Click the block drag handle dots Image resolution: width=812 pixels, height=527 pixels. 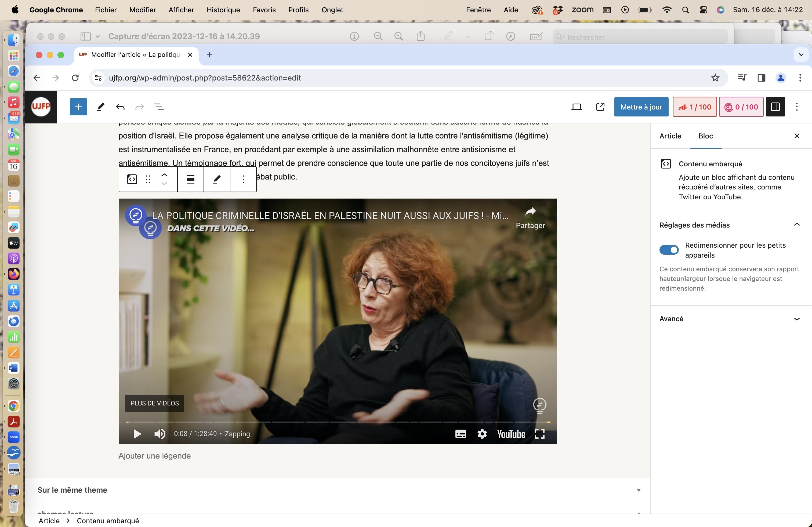(148, 179)
